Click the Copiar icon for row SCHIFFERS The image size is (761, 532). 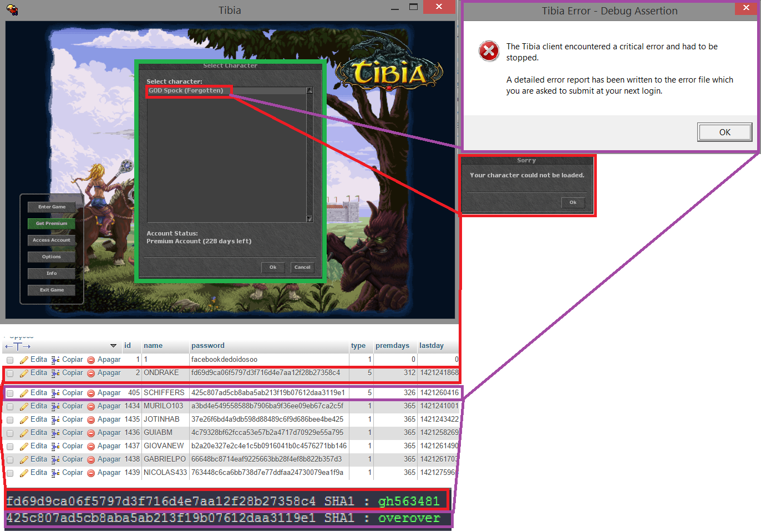tap(55, 393)
